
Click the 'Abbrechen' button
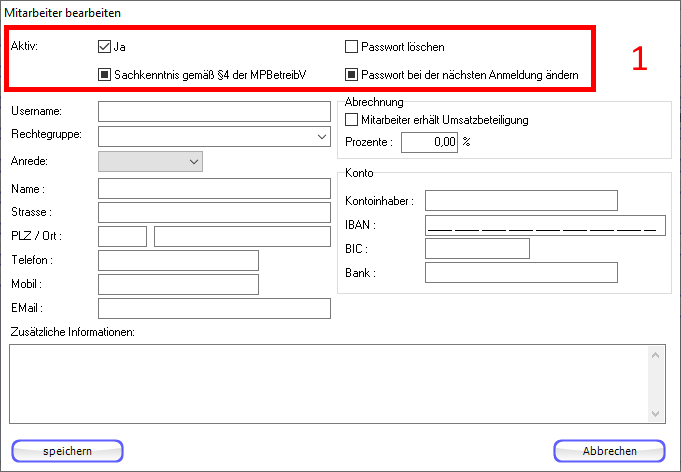pos(609,451)
